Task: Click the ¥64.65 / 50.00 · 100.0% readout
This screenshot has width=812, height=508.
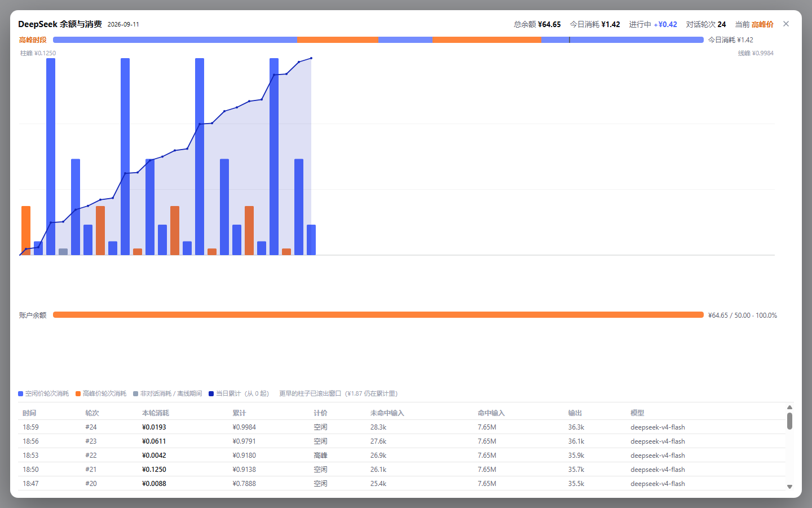Action: pyautogui.click(x=743, y=316)
